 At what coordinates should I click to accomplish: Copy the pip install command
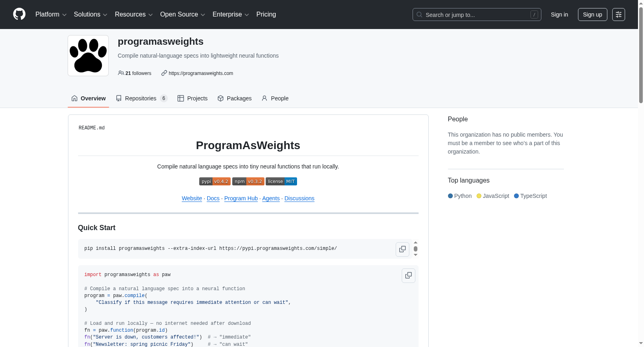tap(402, 249)
